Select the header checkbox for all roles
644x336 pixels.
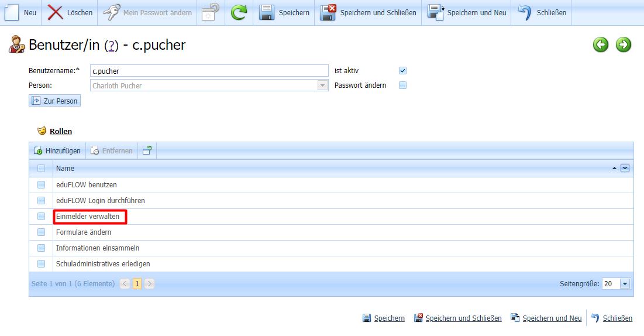coord(41,169)
